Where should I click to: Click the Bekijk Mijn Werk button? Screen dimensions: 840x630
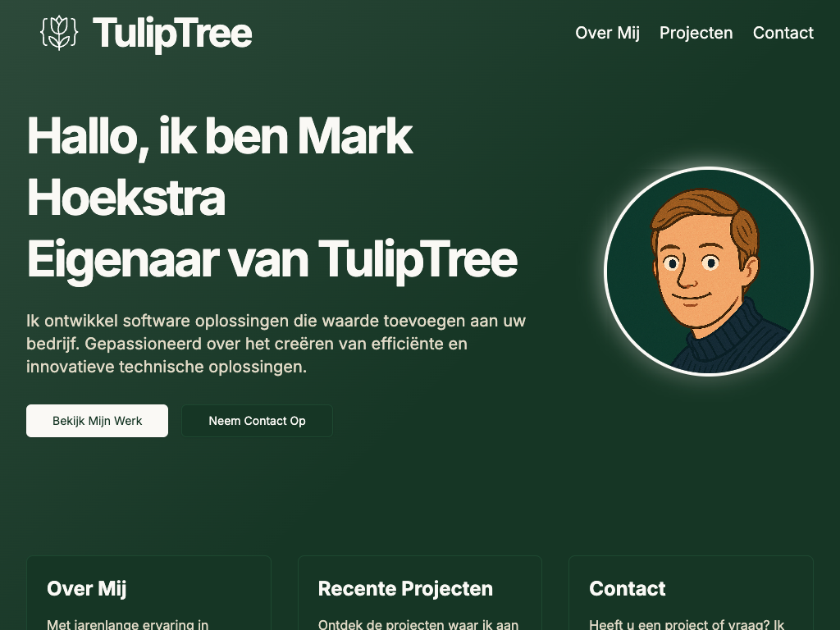pos(97,421)
